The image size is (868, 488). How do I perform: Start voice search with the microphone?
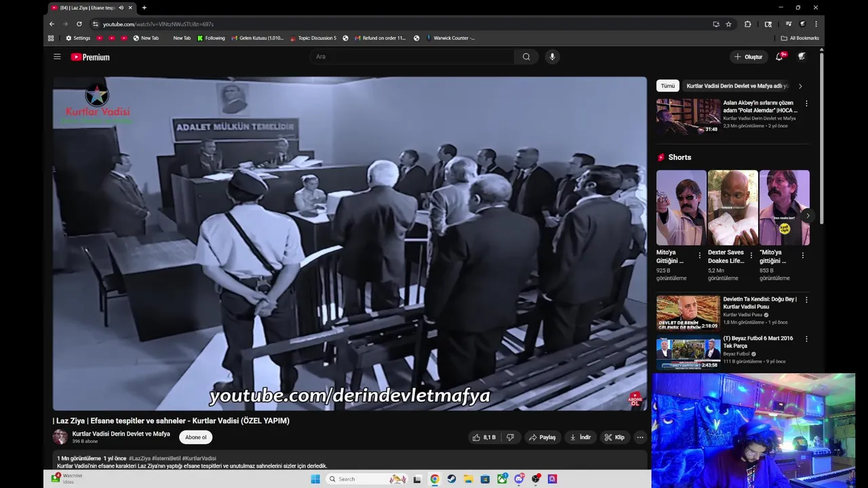point(552,57)
